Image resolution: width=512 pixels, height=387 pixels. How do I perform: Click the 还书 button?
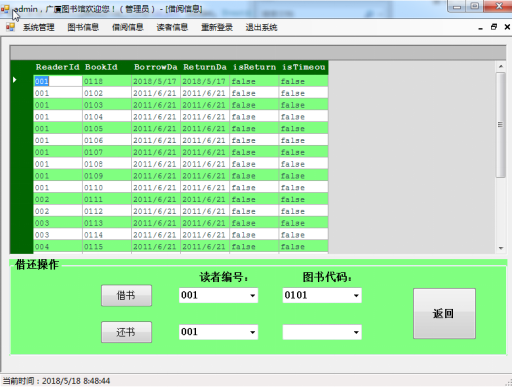126,332
